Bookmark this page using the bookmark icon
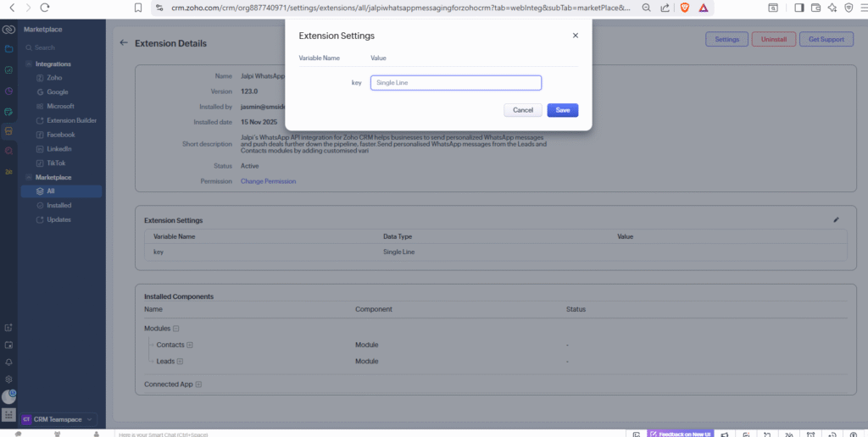Screen dimensions: 868x437 tap(138, 8)
